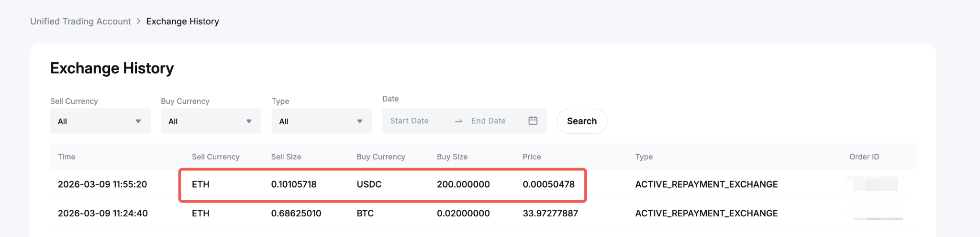Click the Time column header

67,157
